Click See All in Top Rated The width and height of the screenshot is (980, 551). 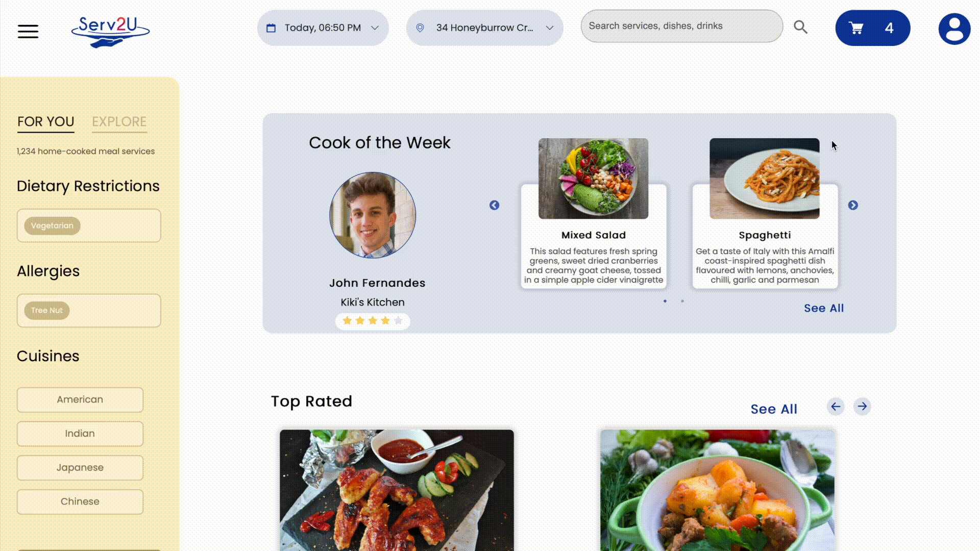pyautogui.click(x=773, y=409)
